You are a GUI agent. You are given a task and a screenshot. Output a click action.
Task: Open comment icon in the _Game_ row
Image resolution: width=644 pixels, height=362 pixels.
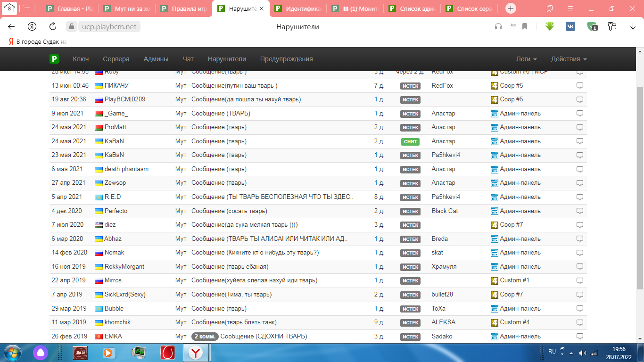pos(580,114)
